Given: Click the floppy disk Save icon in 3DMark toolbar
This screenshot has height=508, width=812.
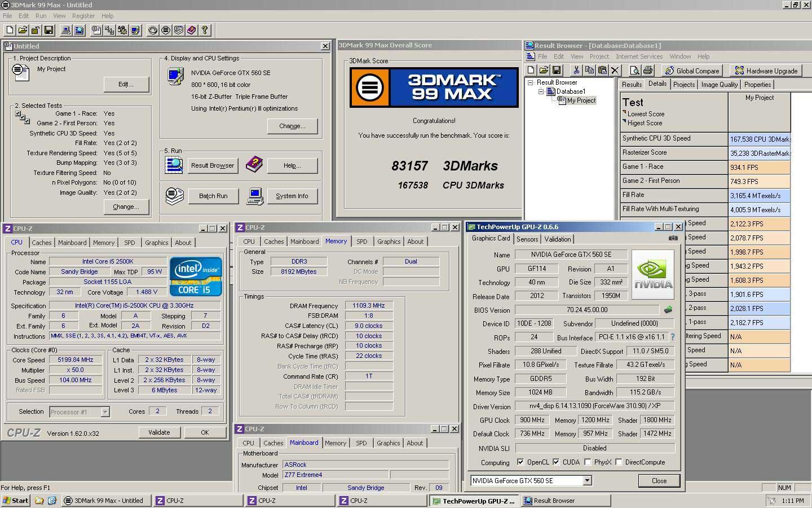Looking at the screenshot, I should [x=48, y=30].
